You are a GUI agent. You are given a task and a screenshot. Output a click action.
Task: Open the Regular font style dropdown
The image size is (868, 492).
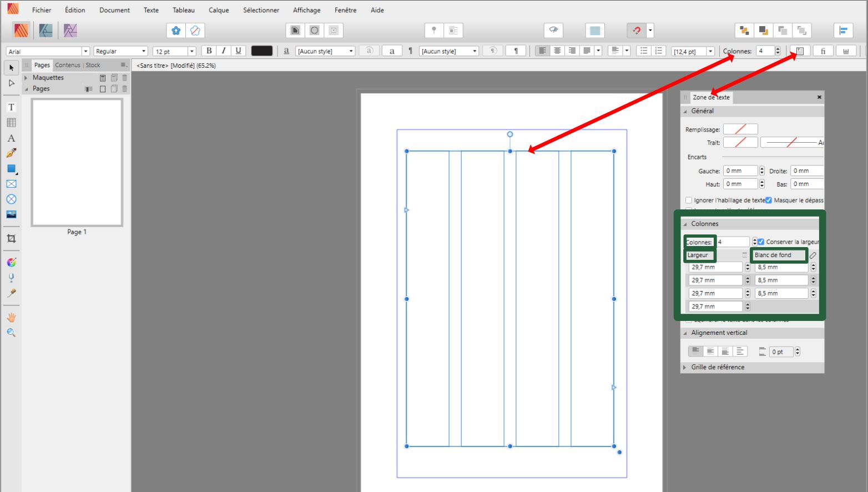(x=144, y=51)
